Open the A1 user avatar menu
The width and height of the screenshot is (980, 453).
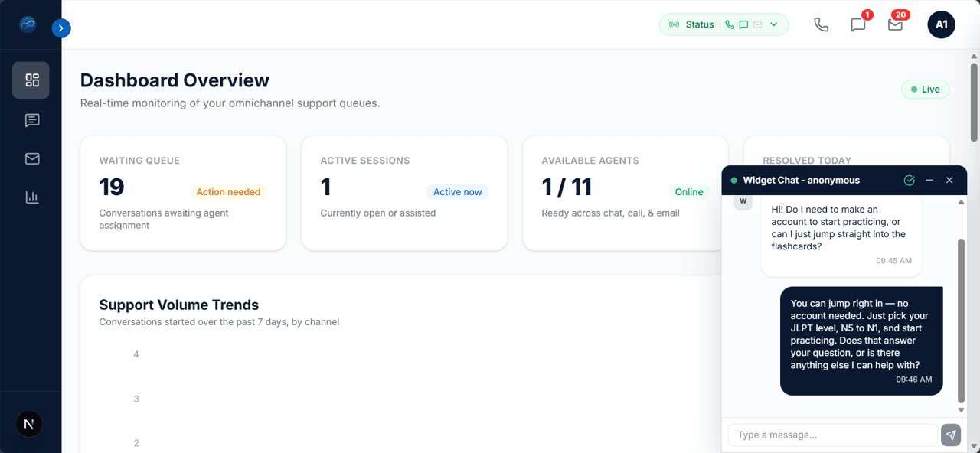(x=941, y=24)
